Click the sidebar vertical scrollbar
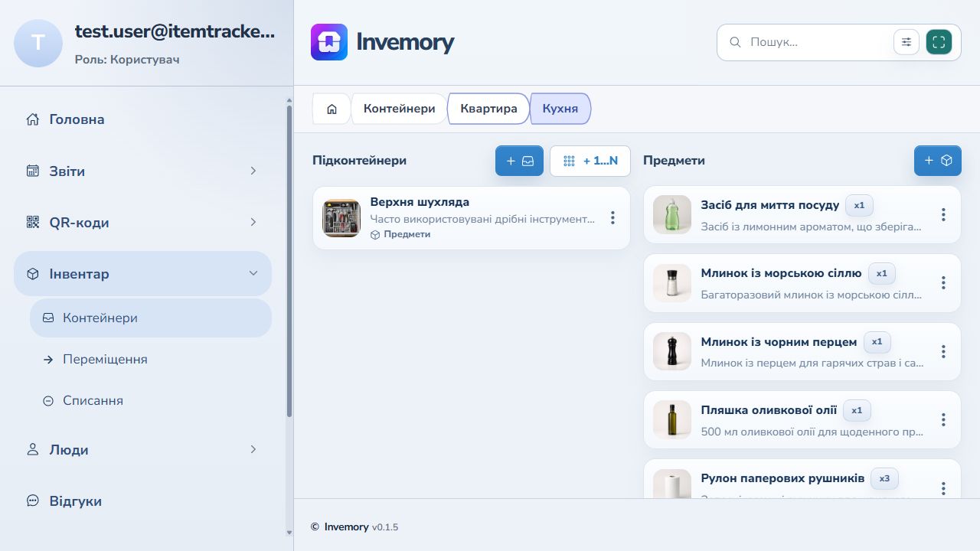The width and height of the screenshot is (980, 551). tap(289, 260)
